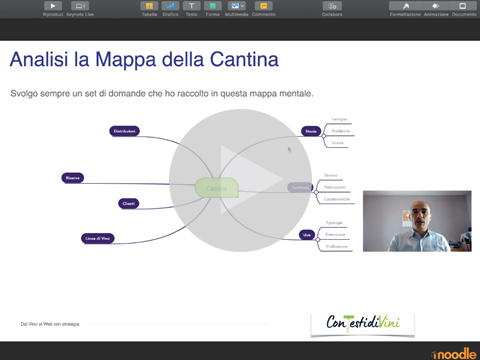Screen dimensions: 480x360
Task: Open the Formattazione panel
Action: pos(405,6)
